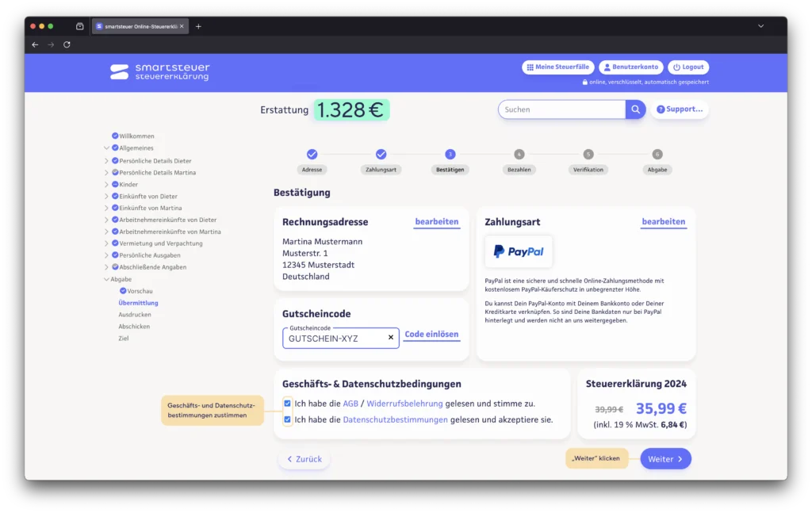Reload the page with browser refresh icon
Screen dimensions: 812x513
click(x=67, y=44)
